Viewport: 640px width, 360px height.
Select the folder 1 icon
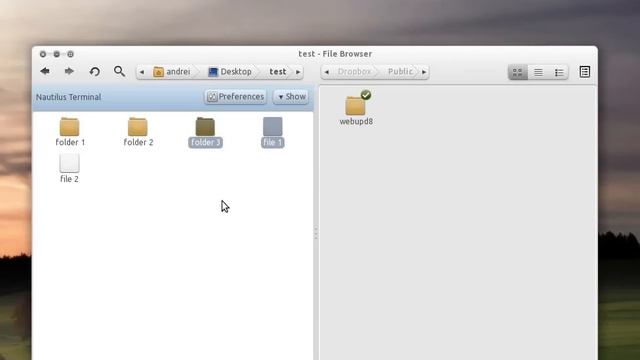(69, 127)
